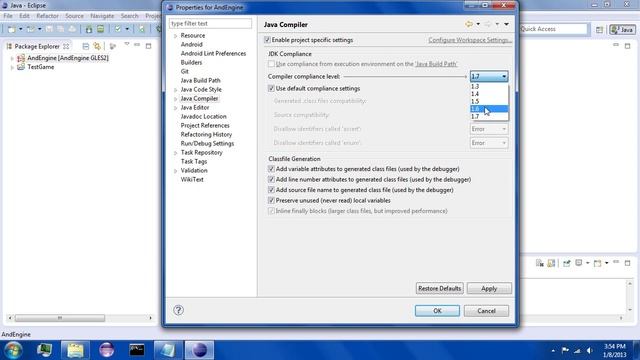Select Java Build Path in properties tree
Image resolution: width=640 pixels, height=360 pixels.
click(x=200, y=81)
